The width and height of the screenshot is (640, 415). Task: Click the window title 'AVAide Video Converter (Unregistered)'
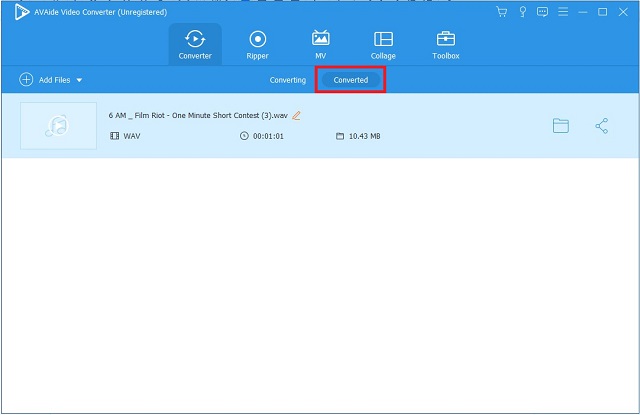[x=100, y=12]
